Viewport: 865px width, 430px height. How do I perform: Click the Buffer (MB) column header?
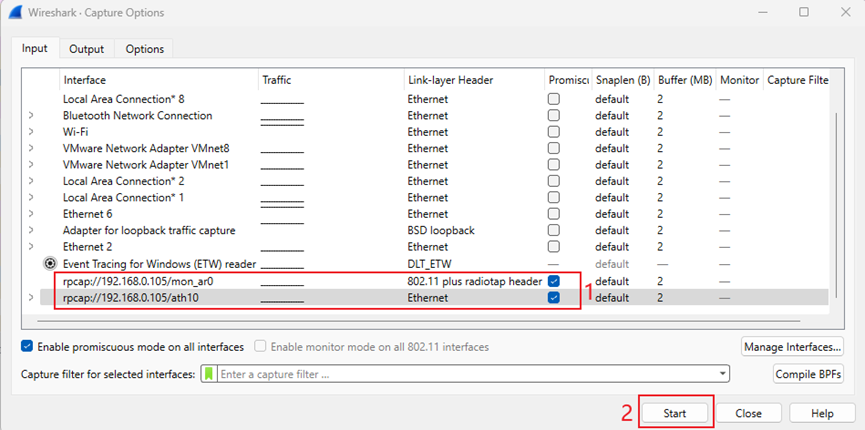685,80
